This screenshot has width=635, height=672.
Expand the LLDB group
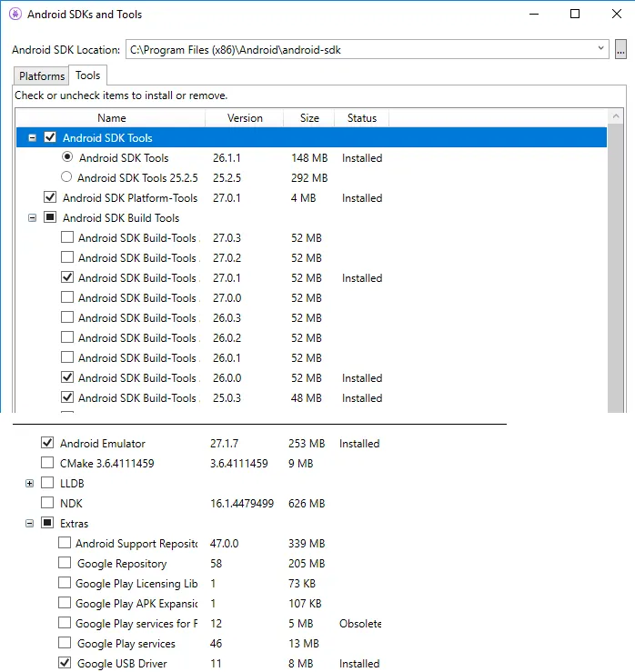click(x=30, y=484)
